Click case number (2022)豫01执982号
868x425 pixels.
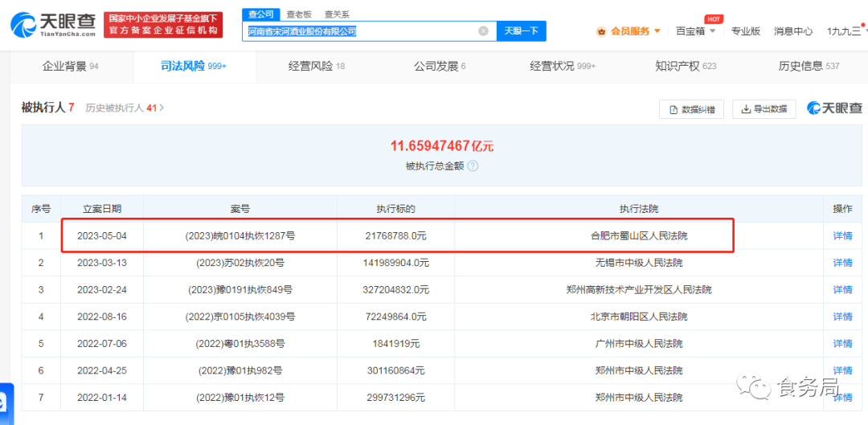(x=240, y=370)
